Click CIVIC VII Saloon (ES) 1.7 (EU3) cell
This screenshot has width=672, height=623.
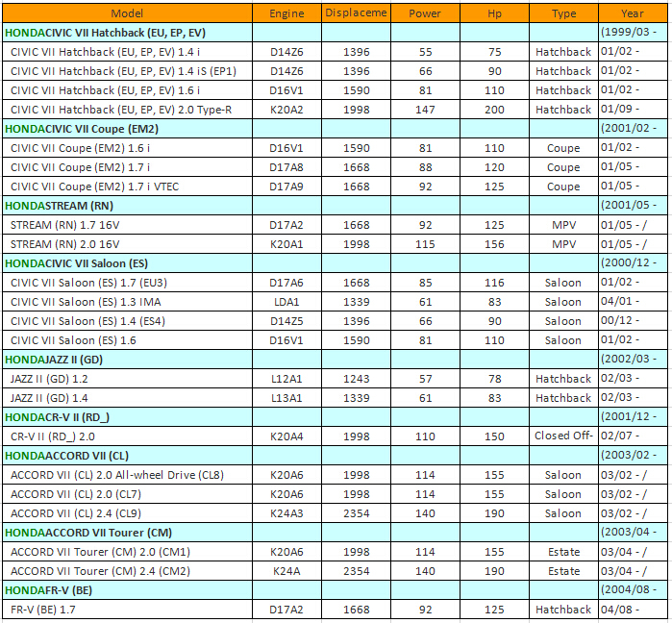coord(127,283)
